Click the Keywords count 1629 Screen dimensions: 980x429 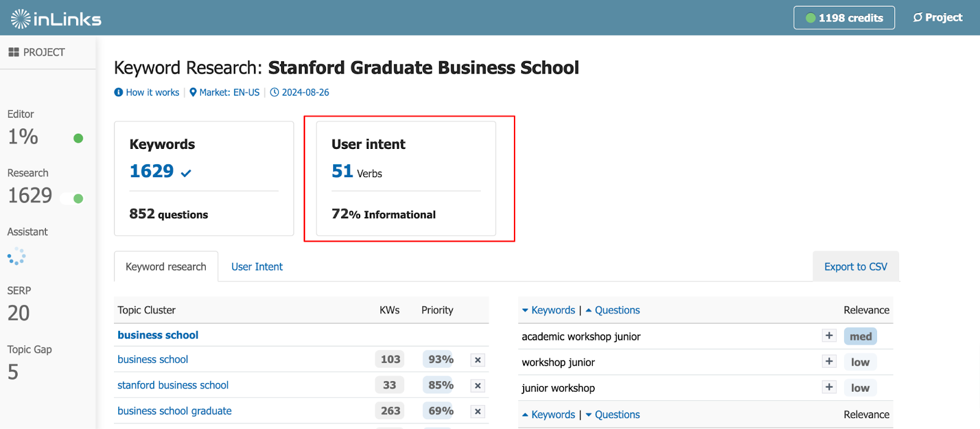coord(151,171)
